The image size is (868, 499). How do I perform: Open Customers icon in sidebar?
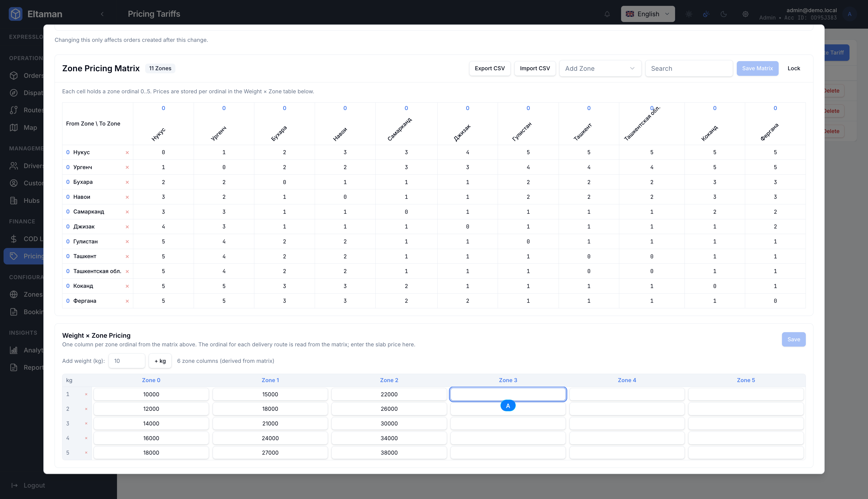pos(14,183)
